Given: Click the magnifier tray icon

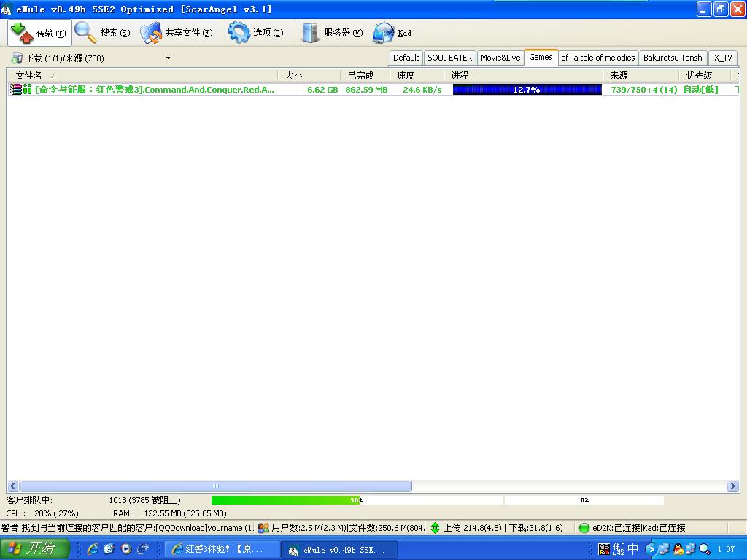Looking at the screenshot, I should point(705,549).
